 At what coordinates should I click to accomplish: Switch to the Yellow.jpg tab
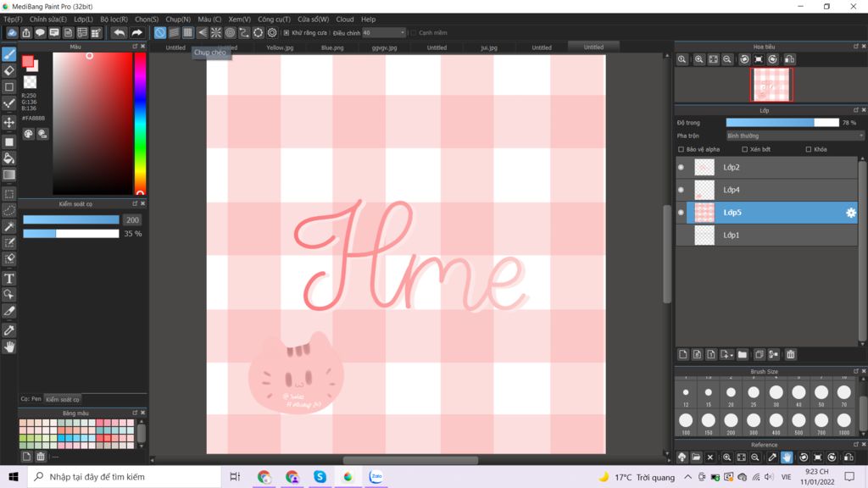point(280,47)
